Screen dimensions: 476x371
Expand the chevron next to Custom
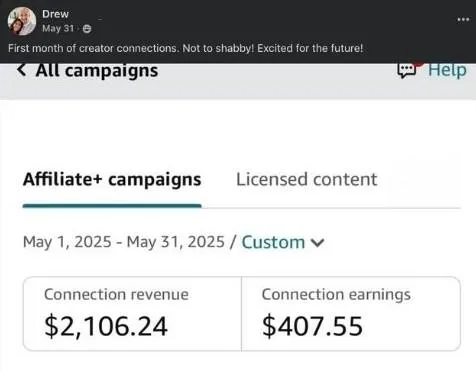pyautogui.click(x=317, y=243)
